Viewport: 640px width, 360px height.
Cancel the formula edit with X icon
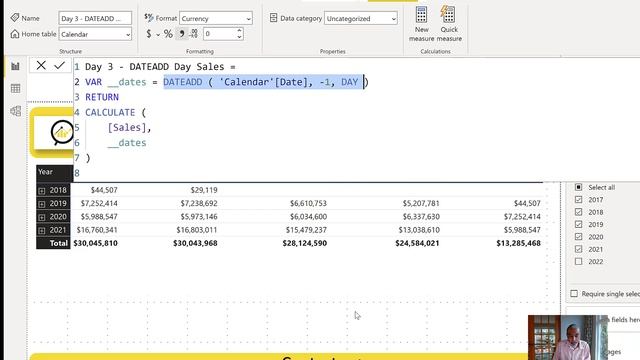41,65
